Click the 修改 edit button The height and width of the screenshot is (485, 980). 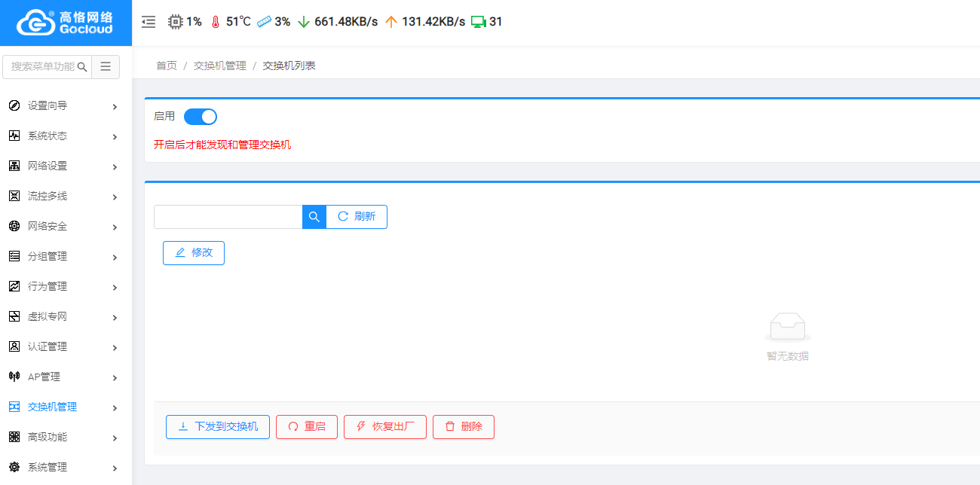194,253
